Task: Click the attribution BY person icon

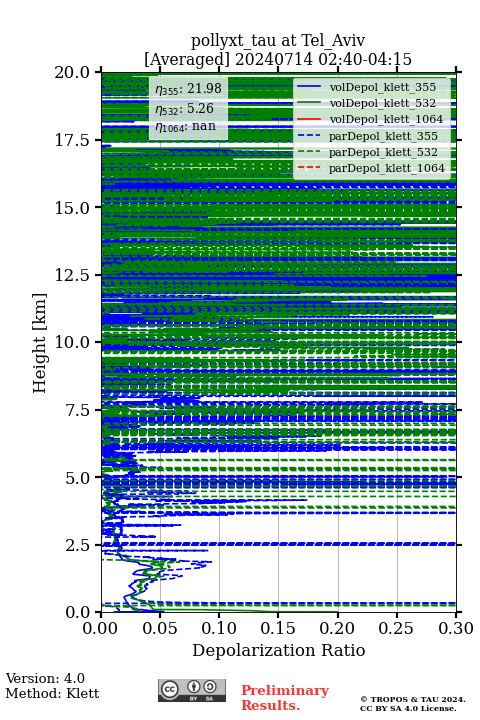Action: (194, 687)
